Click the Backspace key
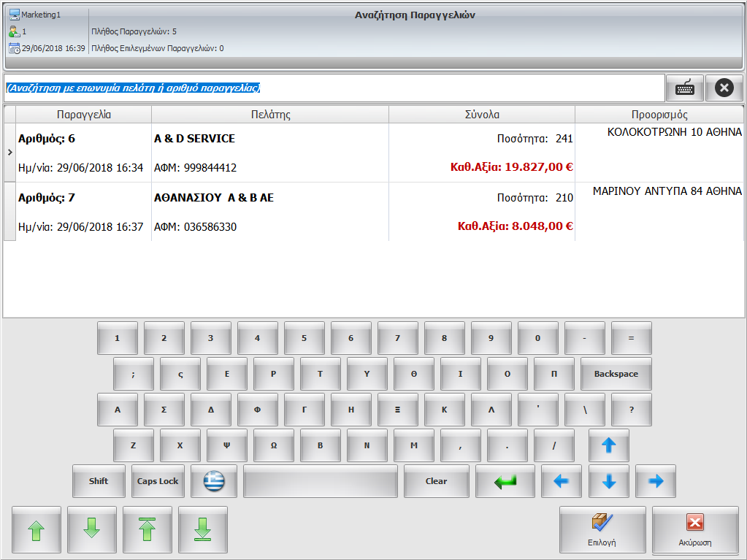 pos(616,374)
